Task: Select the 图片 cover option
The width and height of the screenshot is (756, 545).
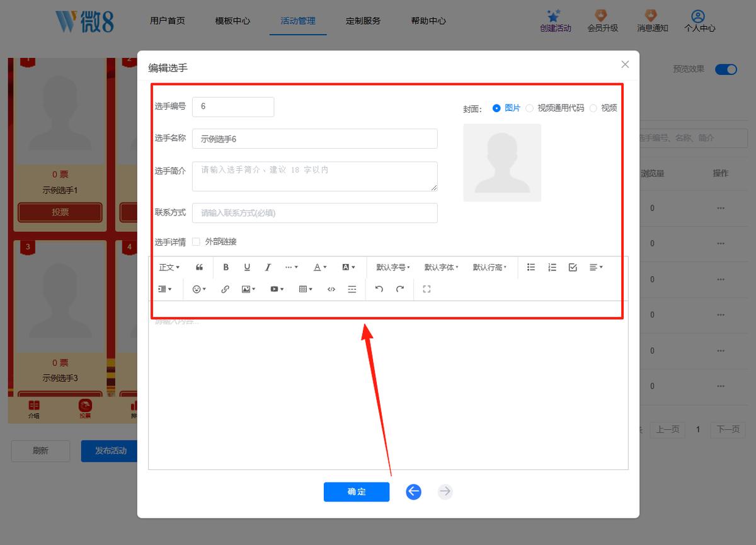Action: (507, 108)
